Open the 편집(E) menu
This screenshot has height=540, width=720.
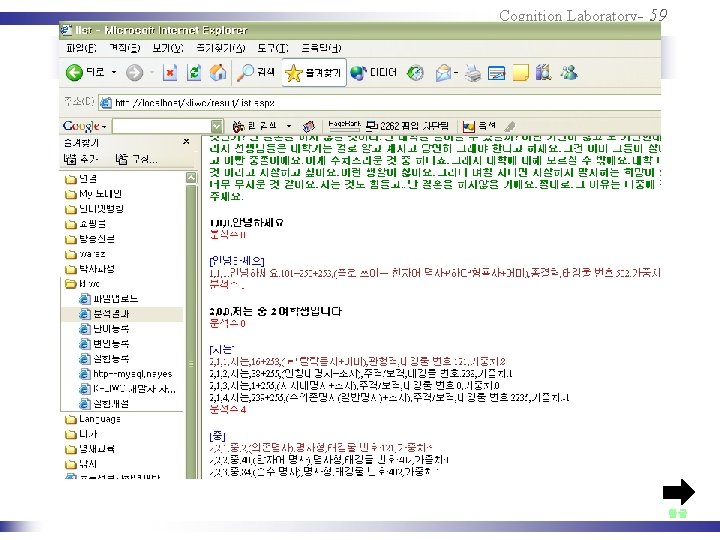pyautogui.click(x=124, y=48)
